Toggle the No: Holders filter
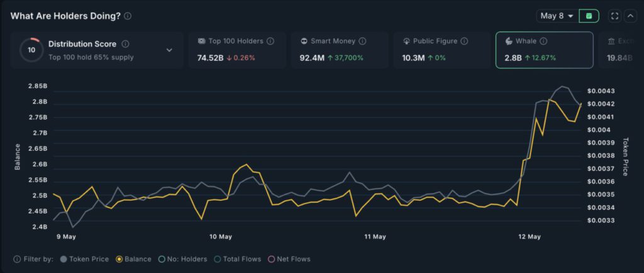Screen dimensions: 644x273 pos(183,259)
